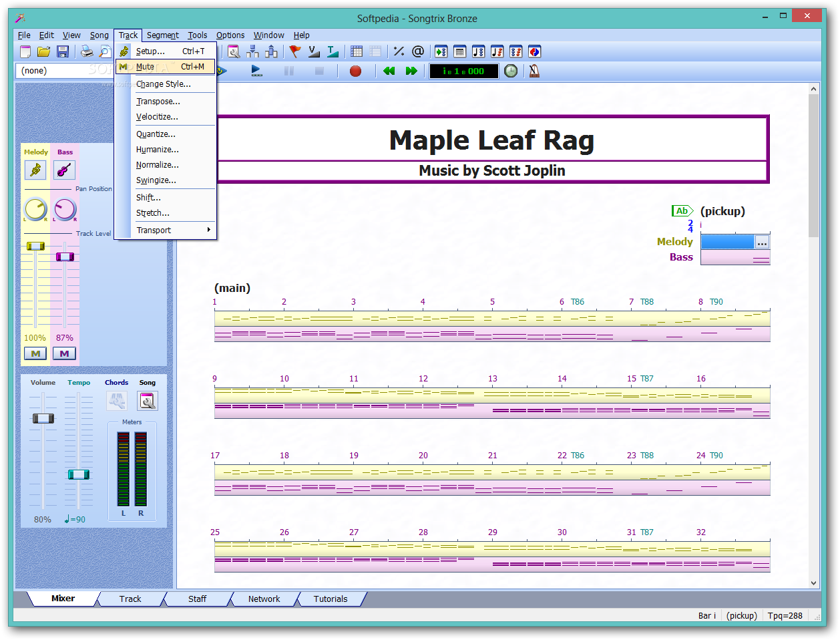Screen dimensions: 840x640
Task: Click the clock icon beside position display
Action: [511, 71]
